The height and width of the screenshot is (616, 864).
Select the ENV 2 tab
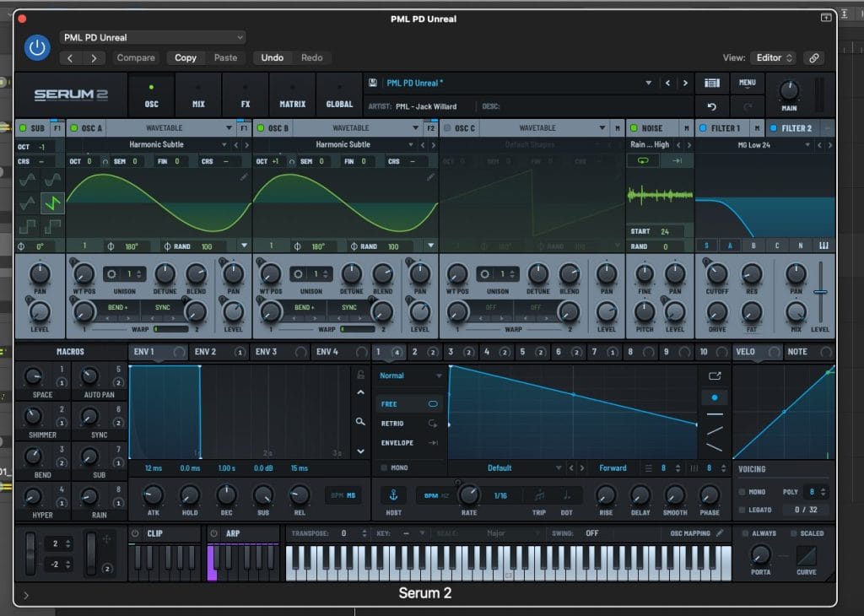point(219,352)
